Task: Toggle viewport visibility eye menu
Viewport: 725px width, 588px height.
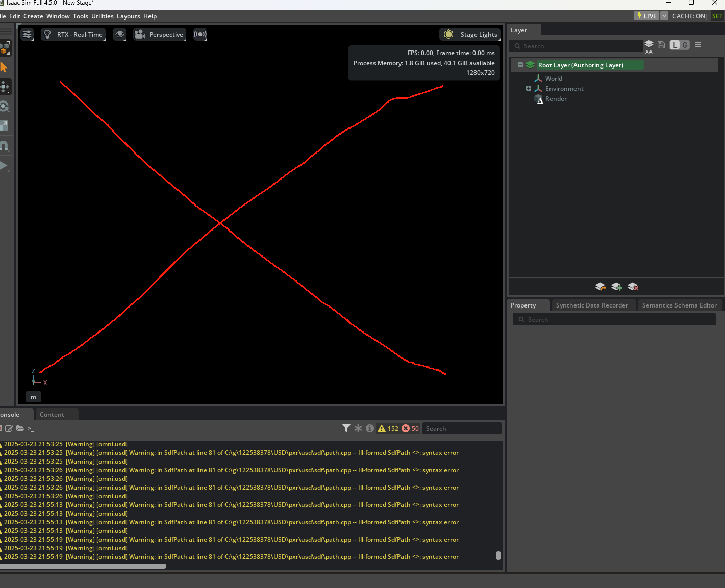Action: [119, 34]
